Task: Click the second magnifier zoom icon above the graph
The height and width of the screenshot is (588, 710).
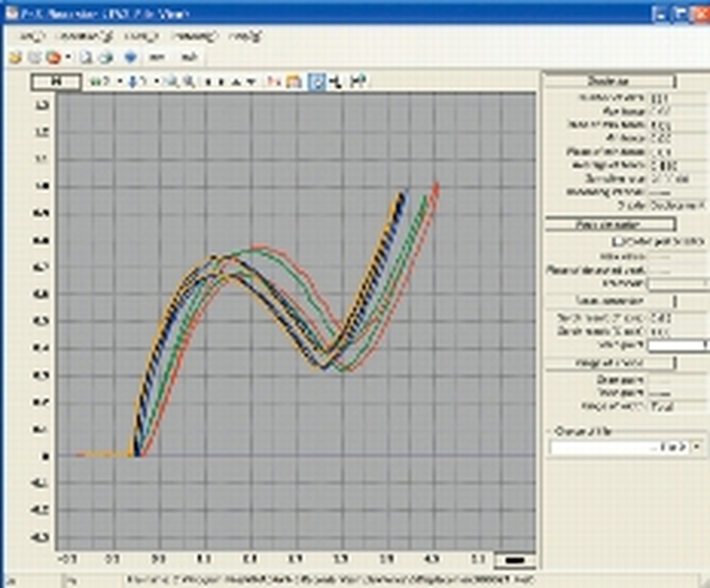Action: (189, 81)
